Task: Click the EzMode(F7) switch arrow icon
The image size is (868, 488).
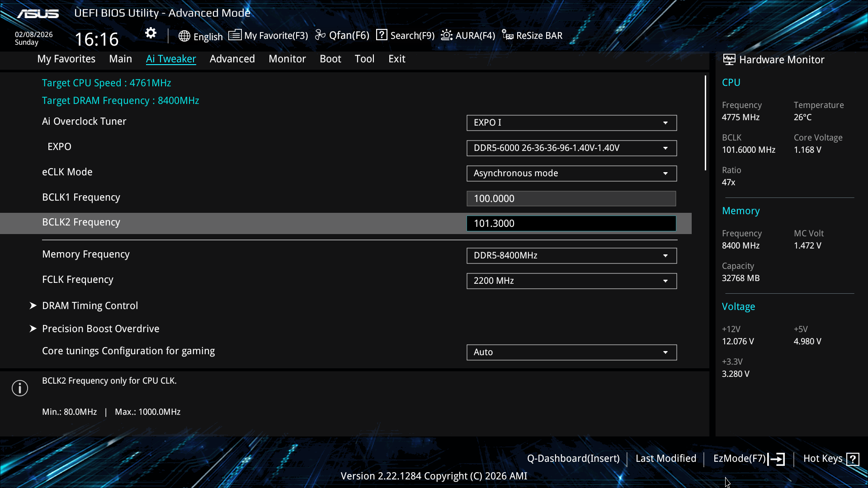Action: [777, 459]
